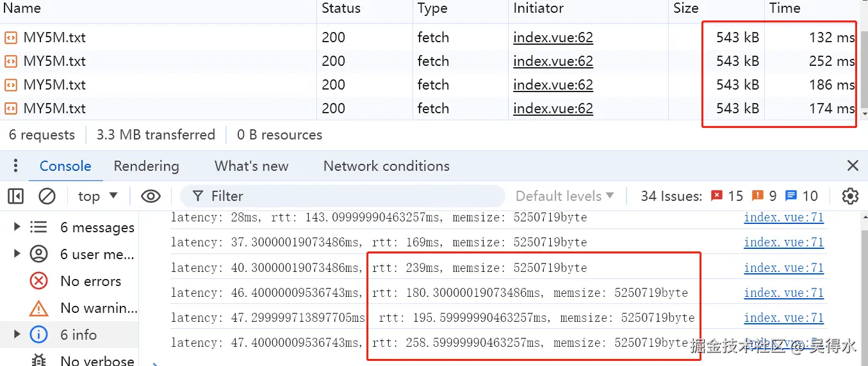The width and height of the screenshot is (868, 366).
Task: Open the three-dot drawer menu icon
Action: tap(16, 166)
